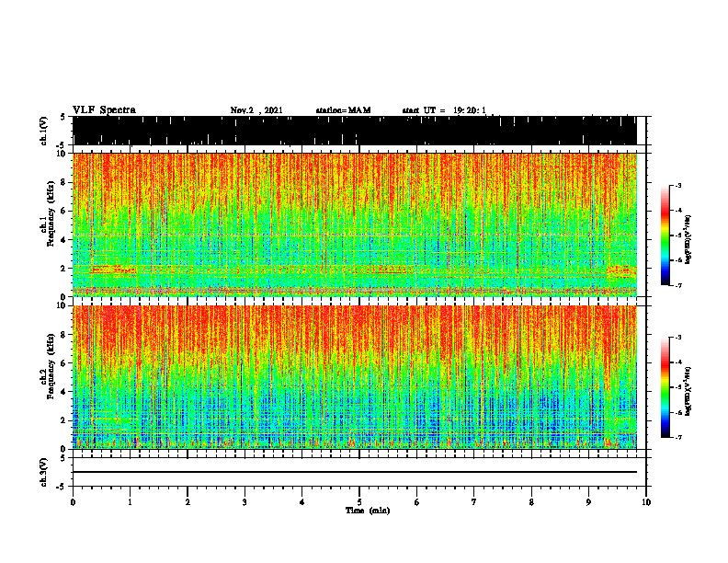Click the "Time (min)" x-axis label
Image resolution: width=728 pixels, height=563 pixels.
[368, 511]
